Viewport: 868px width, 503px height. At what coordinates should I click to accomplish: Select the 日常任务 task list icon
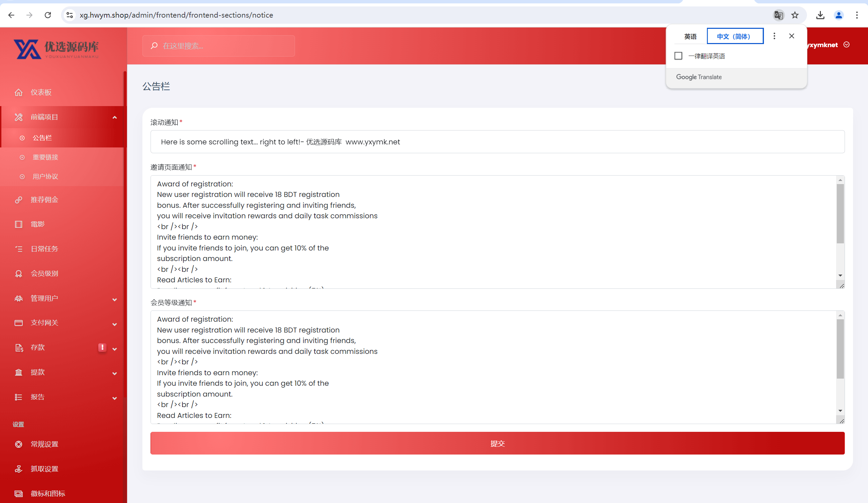click(19, 249)
